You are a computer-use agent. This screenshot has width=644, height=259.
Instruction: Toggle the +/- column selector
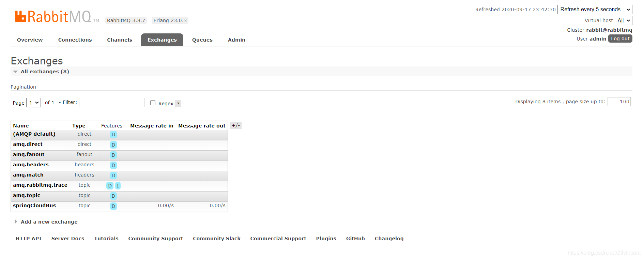click(x=236, y=125)
